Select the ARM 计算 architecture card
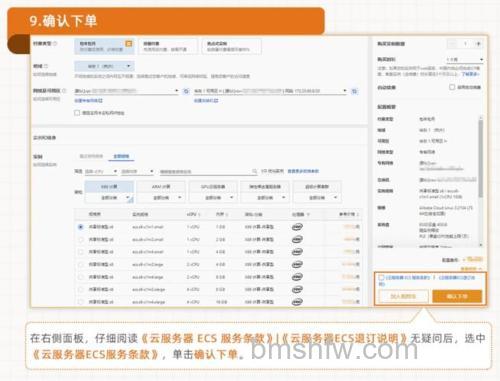Viewport: 500px width, 381px height. tap(161, 187)
